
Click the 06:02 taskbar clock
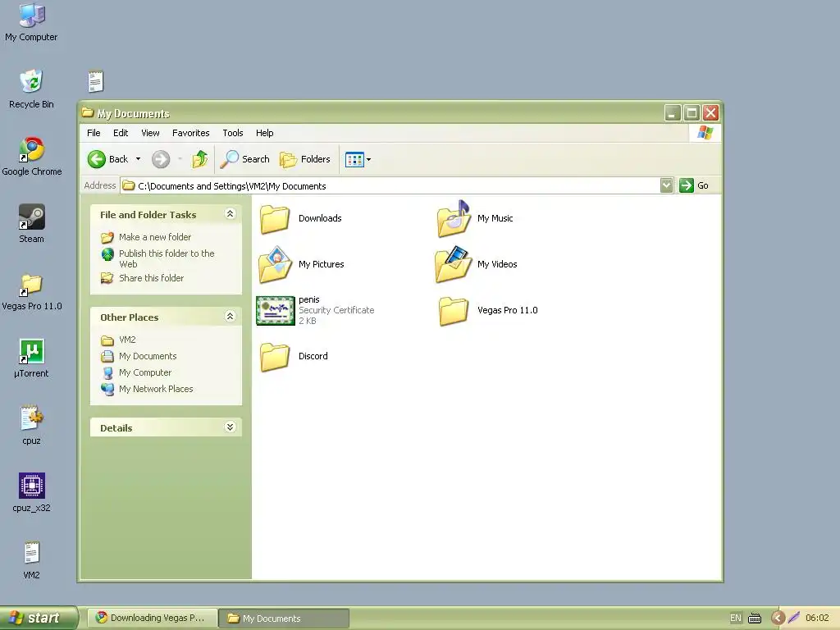(x=817, y=619)
